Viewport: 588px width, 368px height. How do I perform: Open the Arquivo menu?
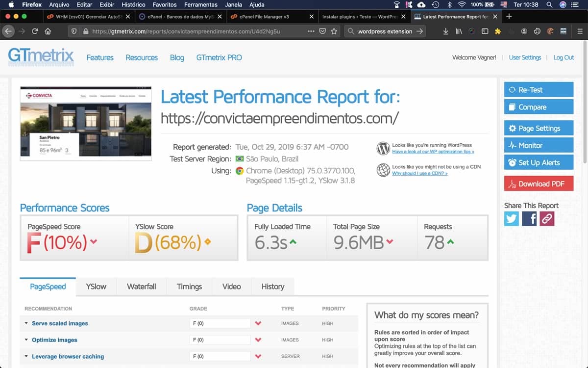59,4
